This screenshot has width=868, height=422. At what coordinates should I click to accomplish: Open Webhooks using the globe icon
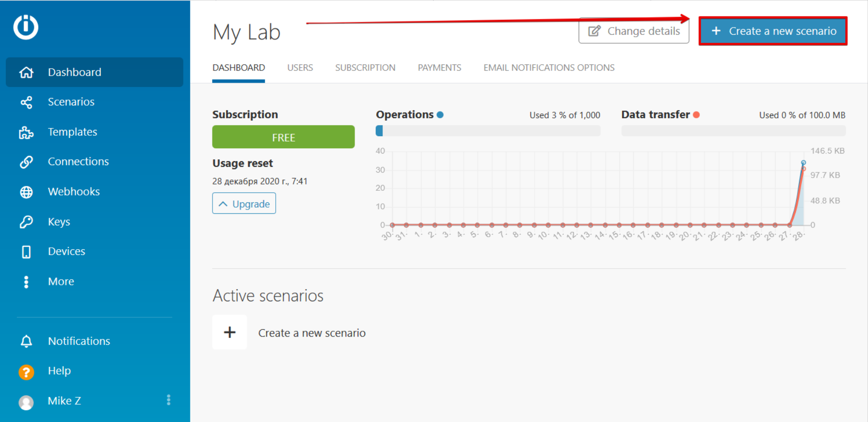26,192
